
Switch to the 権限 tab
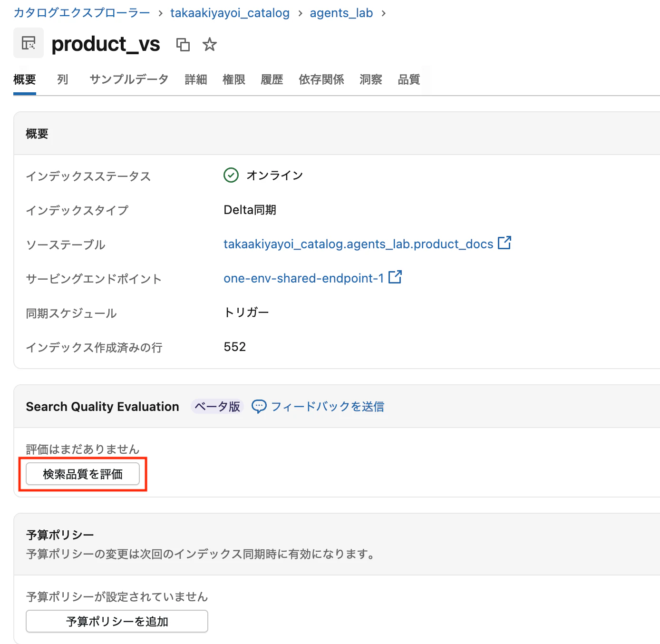pyautogui.click(x=233, y=79)
